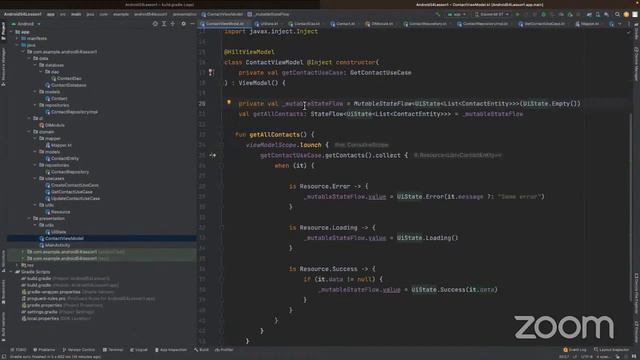Open ContactDao file in tree
The height and width of the screenshot is (360, 640).
(x=66, y=78)
